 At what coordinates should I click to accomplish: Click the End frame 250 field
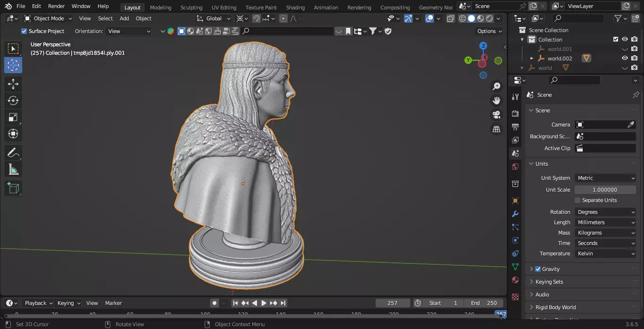484,303
